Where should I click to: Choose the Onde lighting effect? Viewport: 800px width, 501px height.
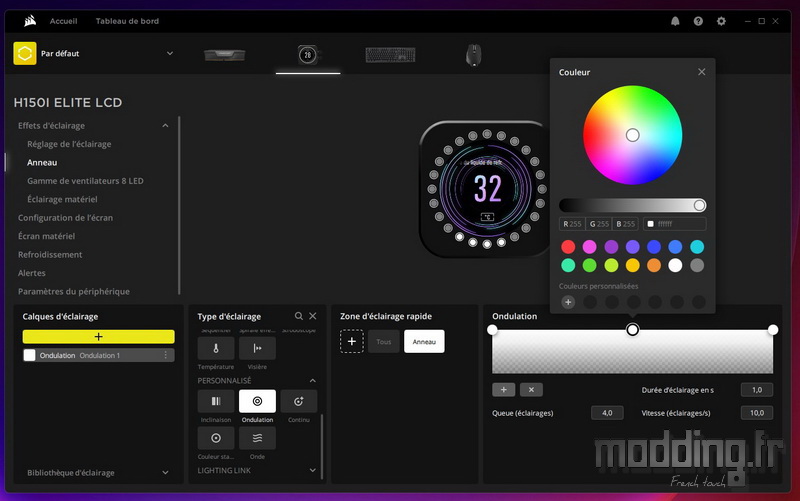[x=257, y=438]
